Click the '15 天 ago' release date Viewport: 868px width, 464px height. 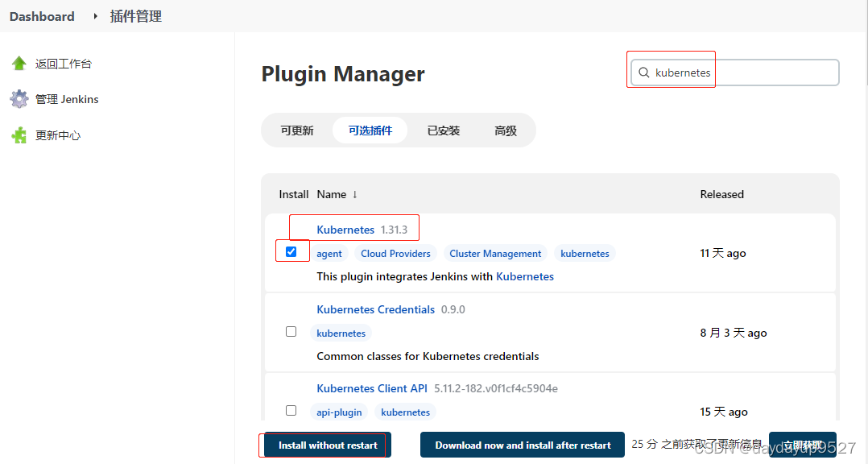point(724,412)
